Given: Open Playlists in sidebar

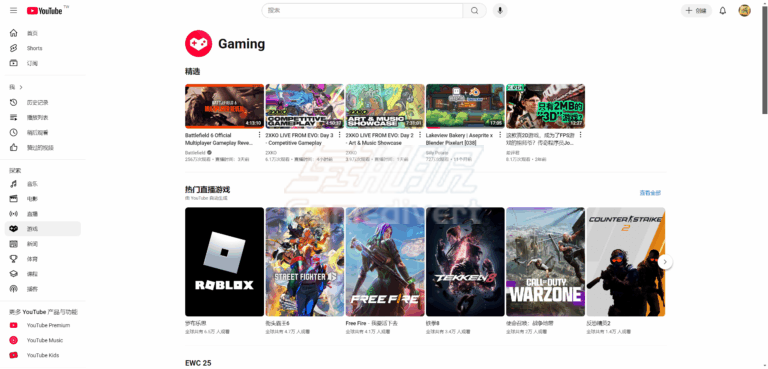Looking at the screenshot, I should click(x=43, y=118).
